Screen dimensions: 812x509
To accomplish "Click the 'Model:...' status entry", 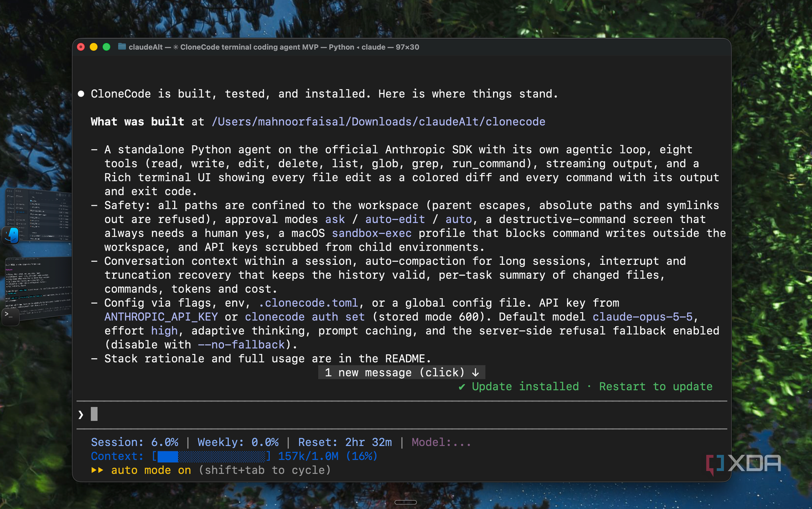I will pos(441,442).
